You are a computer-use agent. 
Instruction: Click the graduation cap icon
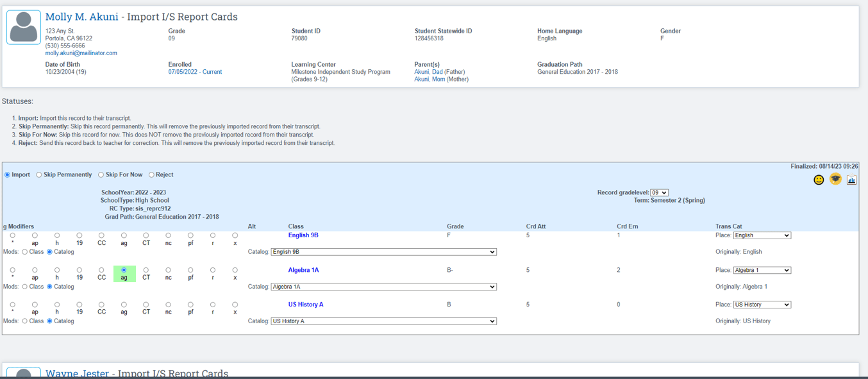835,180
